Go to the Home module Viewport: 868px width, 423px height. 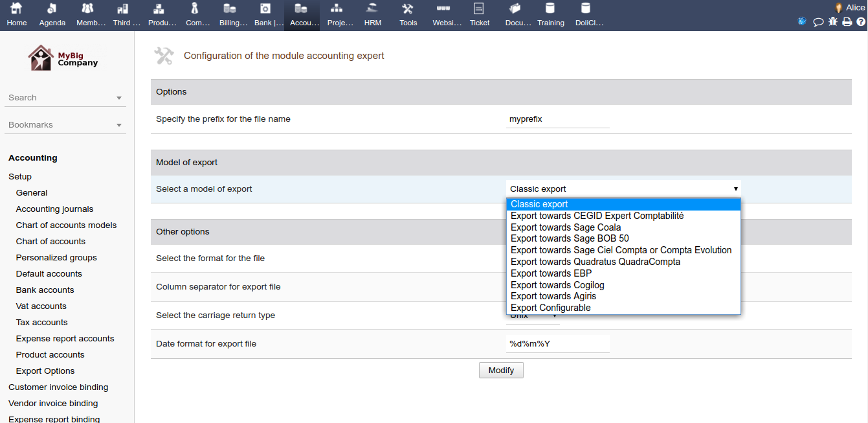point(17,15)
